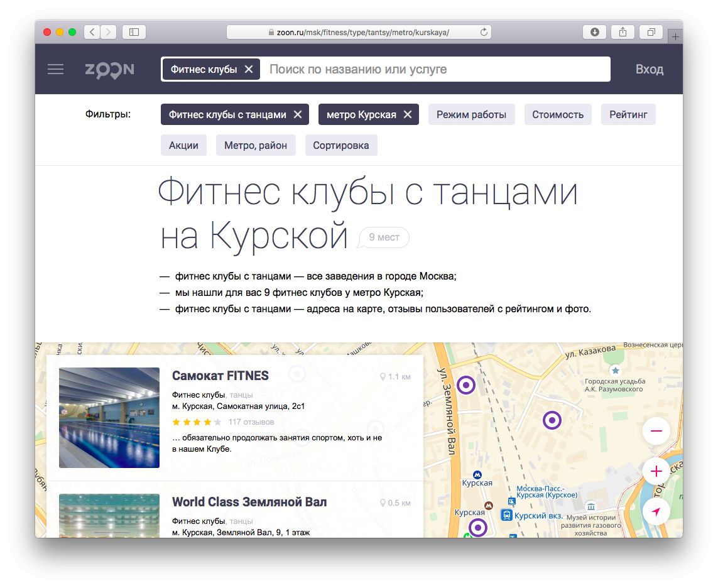Viewport: 718px width, 588px height.
Task: Go back with Safari back arrow
Action: (x=92, y=32)
